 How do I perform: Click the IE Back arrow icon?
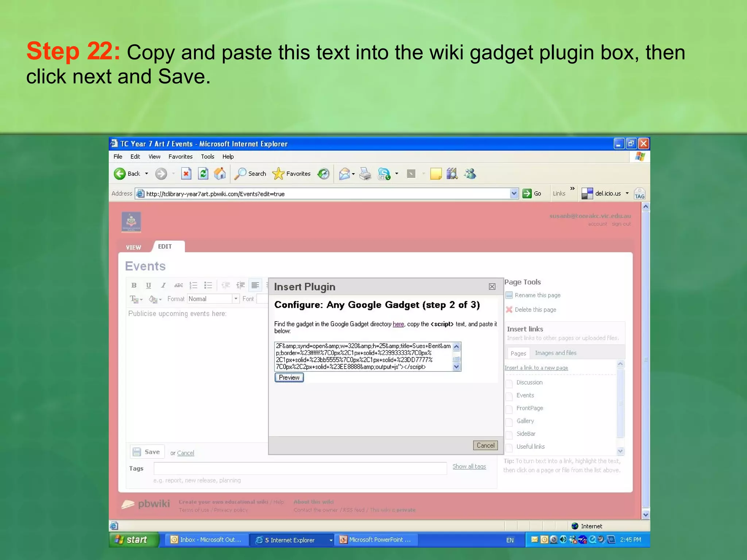click(x=120, y=174)
